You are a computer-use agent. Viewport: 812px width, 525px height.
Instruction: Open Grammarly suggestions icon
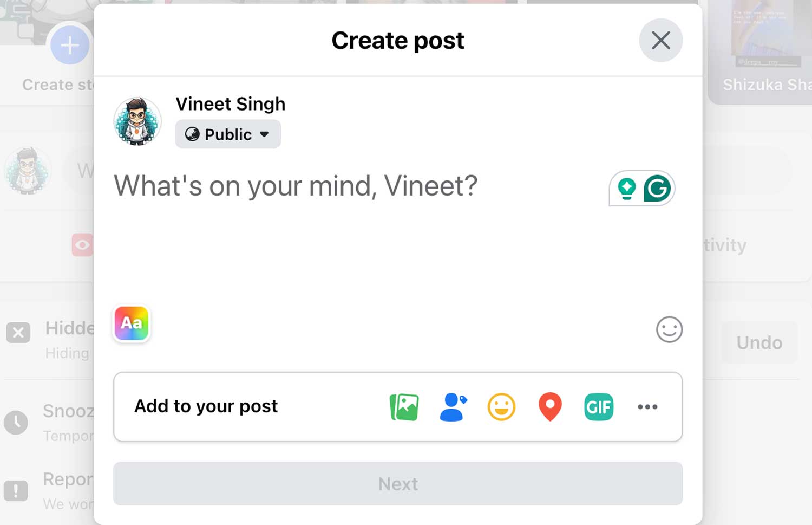click(656, 189)
